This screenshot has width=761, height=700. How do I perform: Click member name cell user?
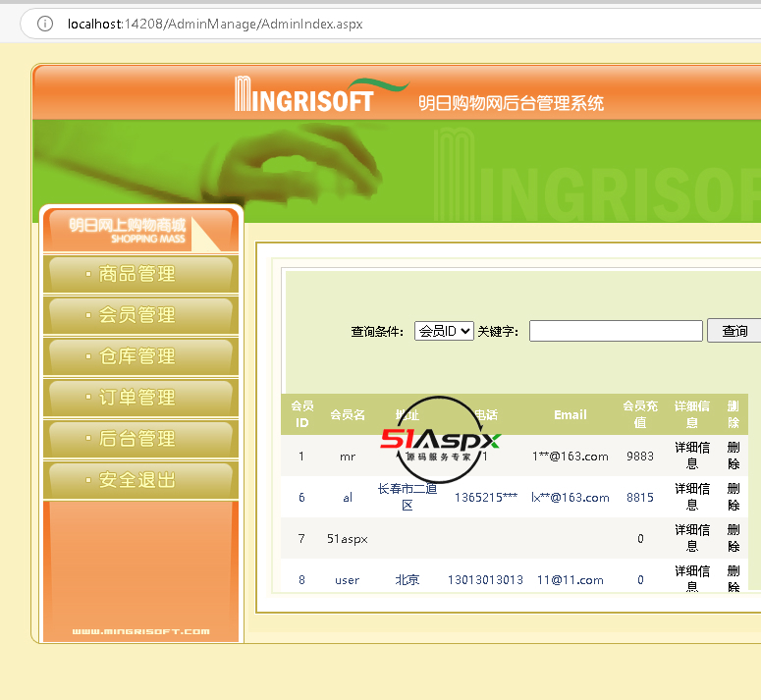pyautogui.click(x=347, y=579)
